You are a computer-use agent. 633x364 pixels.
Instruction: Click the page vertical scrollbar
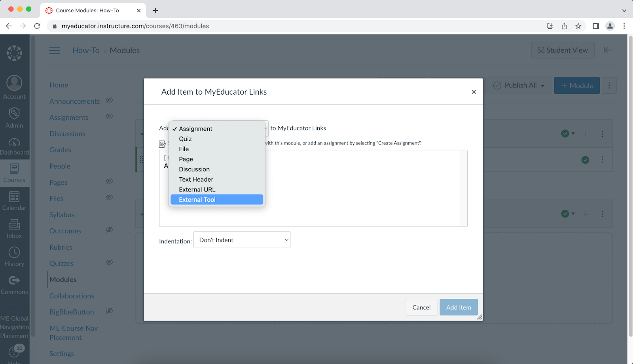630,186
